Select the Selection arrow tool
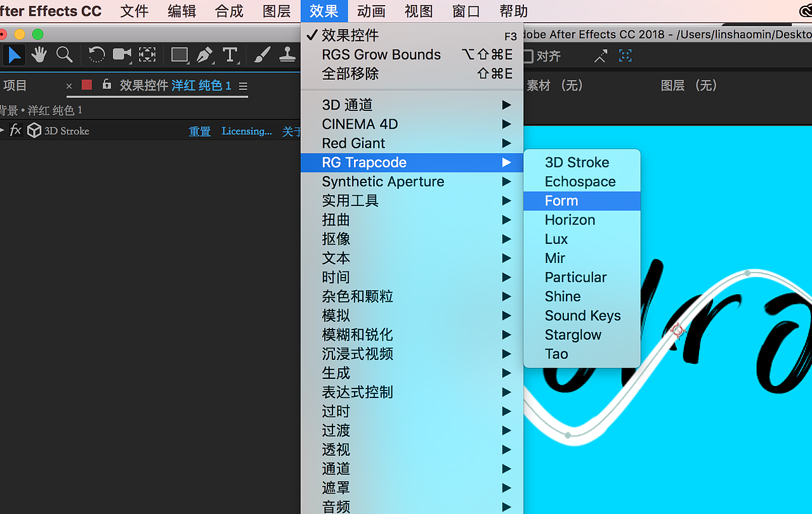Screen dimensions: 812x514 (14, 55)
